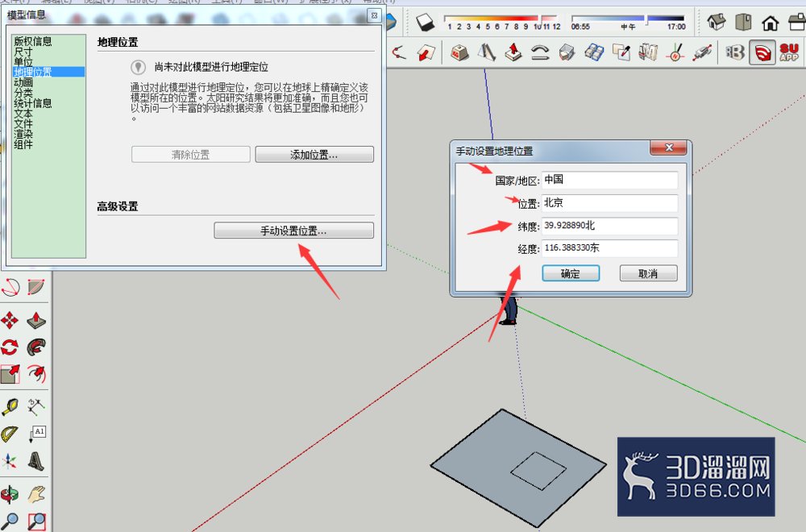The width and height of the screenshot is (806, 532).
Task: Click the 1kg weight plugin icon
Action: 459,52
